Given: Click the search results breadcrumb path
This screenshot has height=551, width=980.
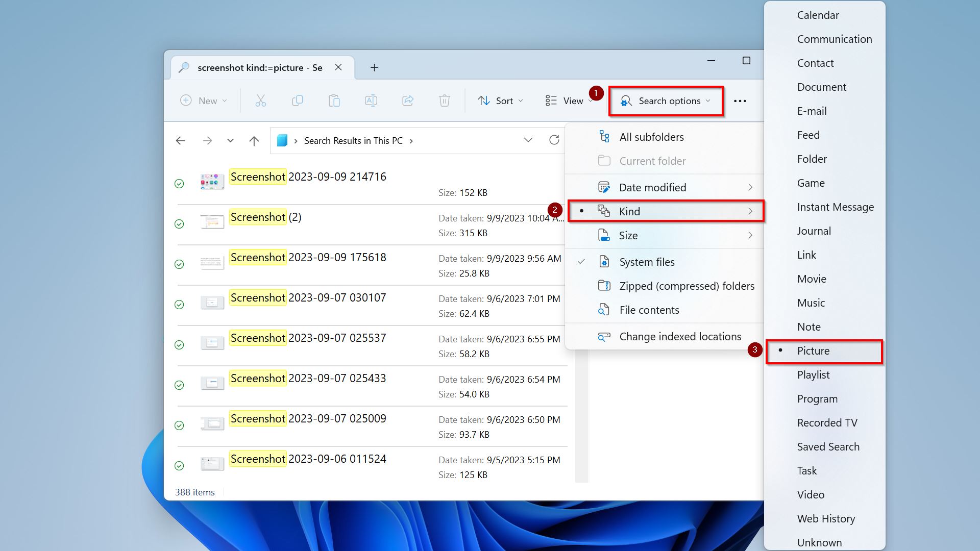Looking at the screenshot, I should 353,140.
